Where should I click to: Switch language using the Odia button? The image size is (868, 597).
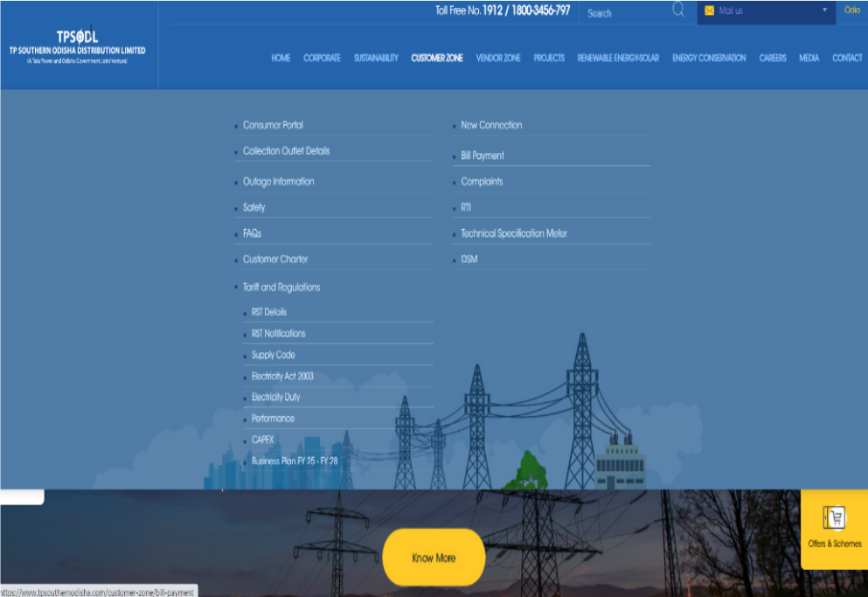click(854, 11)
